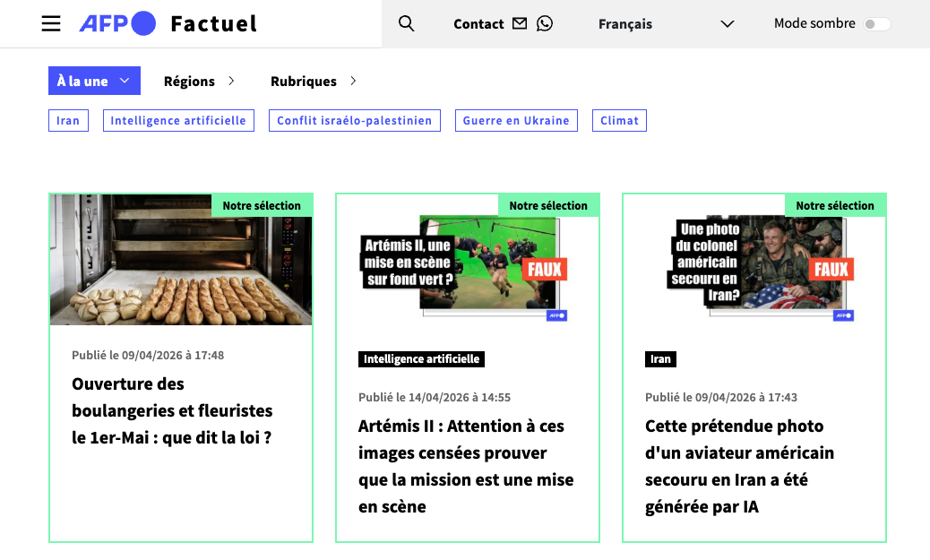The width and height of the screenshot is (930, 560).
Task: Click the AFP logo
Action: coord(117,23)
